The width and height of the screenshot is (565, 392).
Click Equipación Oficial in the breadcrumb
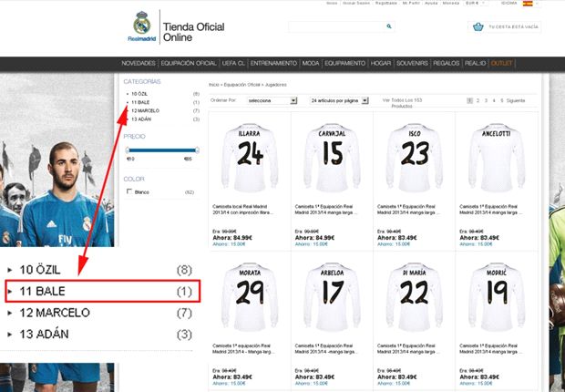[x=241, y=85]
